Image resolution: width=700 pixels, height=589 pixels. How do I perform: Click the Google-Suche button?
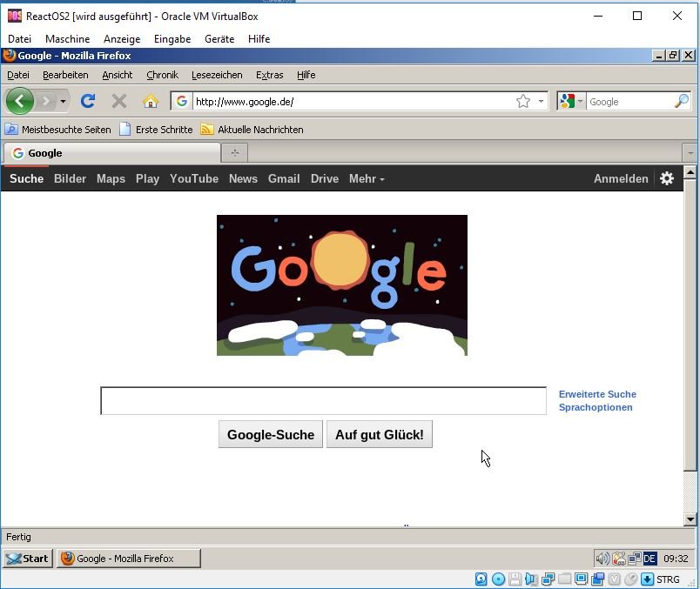(271, 434)
